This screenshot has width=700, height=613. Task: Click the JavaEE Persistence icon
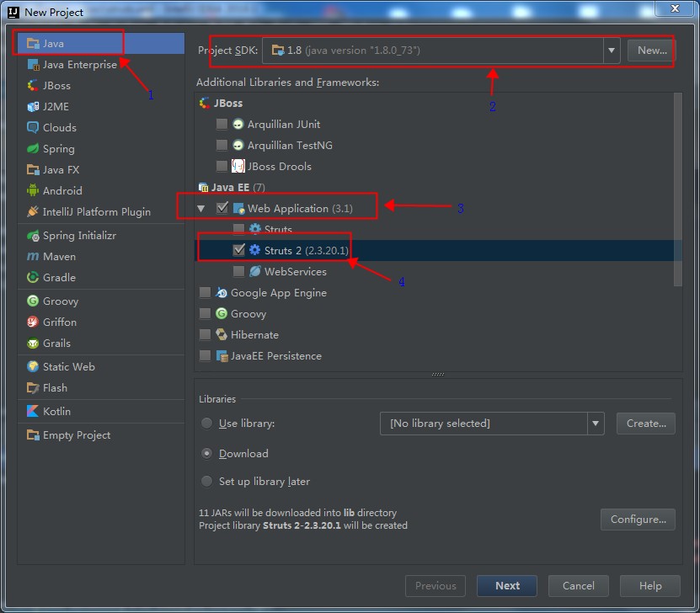tap(222, 355)
